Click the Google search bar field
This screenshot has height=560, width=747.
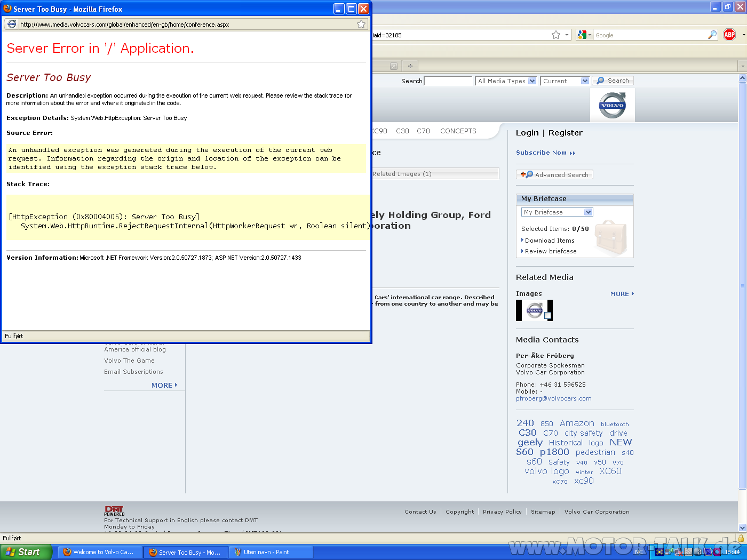point(650,35)
